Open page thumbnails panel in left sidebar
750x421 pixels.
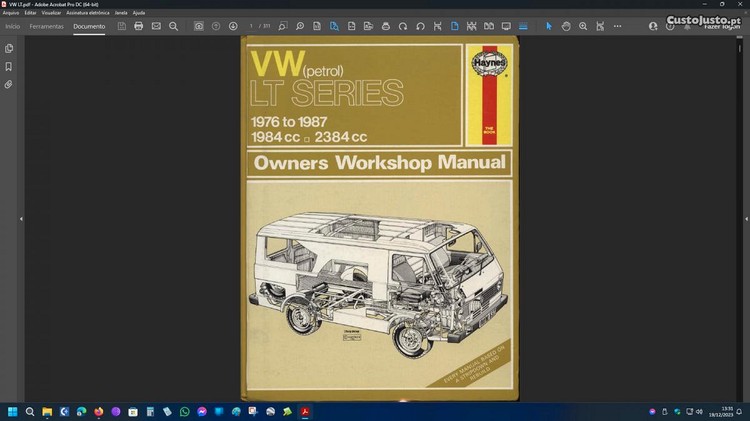9,49
